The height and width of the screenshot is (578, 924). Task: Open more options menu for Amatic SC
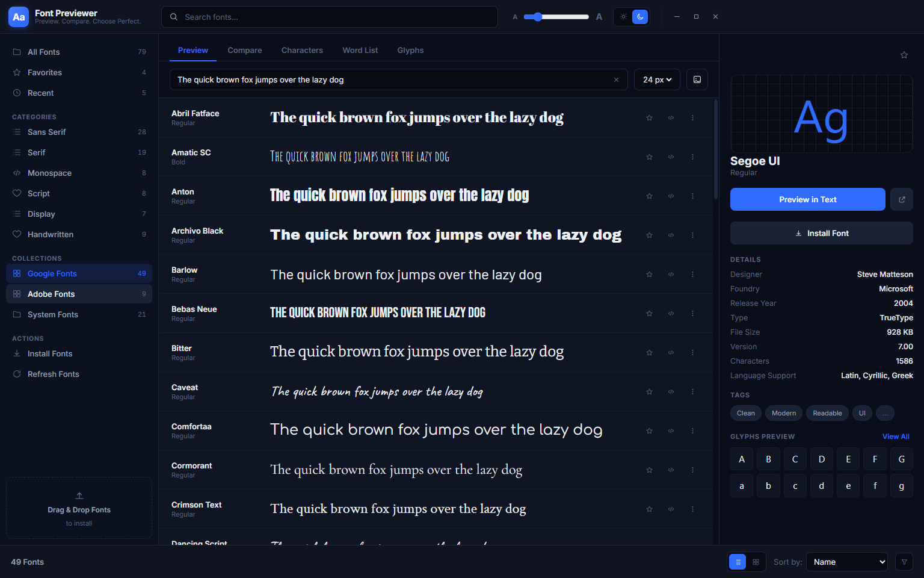(x=692, y=157)
